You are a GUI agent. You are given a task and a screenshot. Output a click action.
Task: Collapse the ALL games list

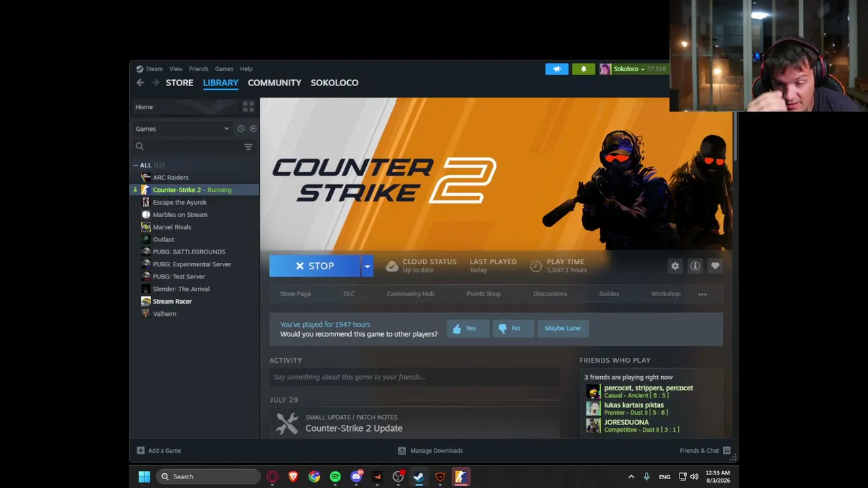pyautogui.click(x=136, y=165)
